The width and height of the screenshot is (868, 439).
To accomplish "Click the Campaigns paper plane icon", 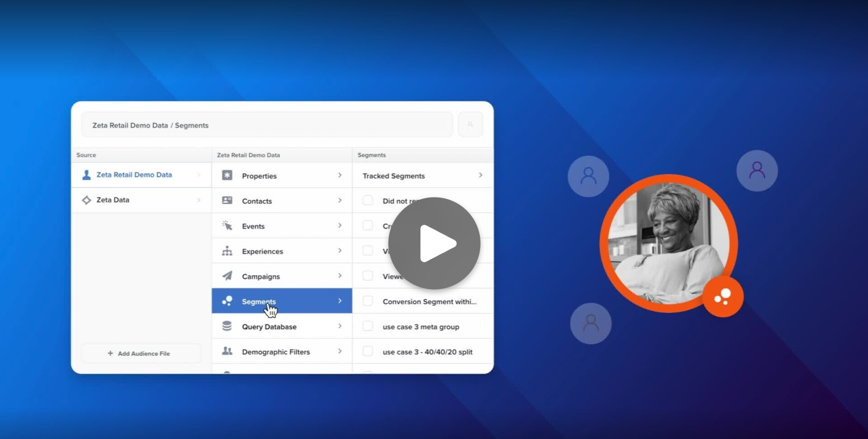I will pos(227,276).
